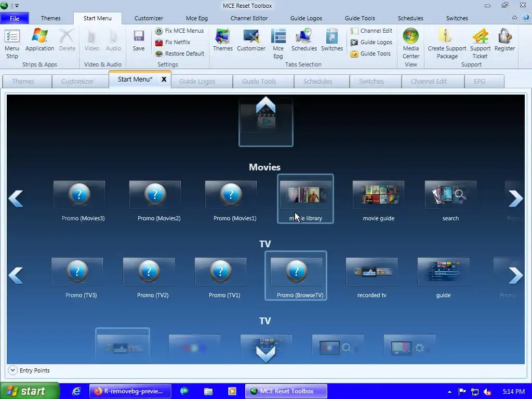Switch to Guide Logos ribbon tab

pyautogui.click(x=306, y=18)
